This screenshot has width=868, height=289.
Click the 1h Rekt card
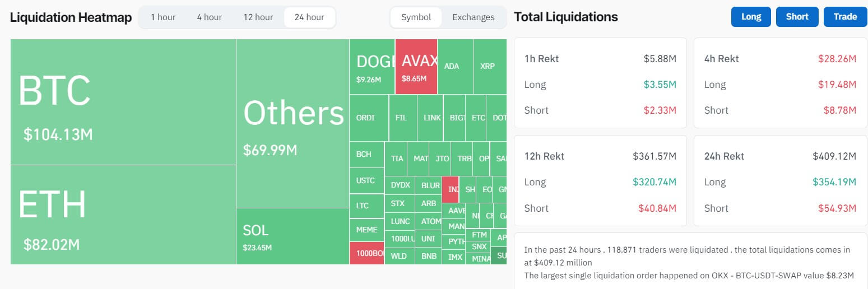coord(600,83)
